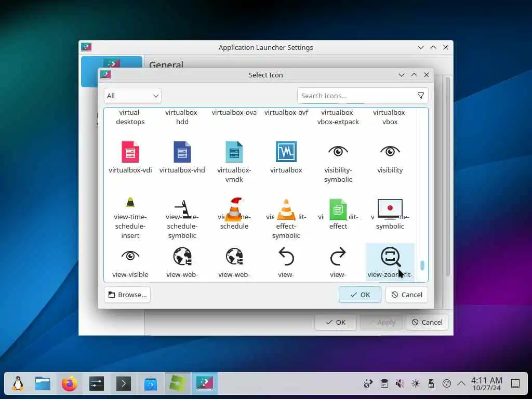The width and height of the screenshot is (532, 399).
Task: Select the green document effect icon
Action: tap(338, 210)
